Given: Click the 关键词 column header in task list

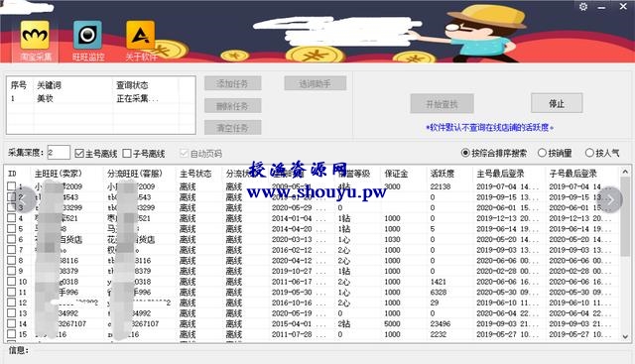Looking at the screenshot, I should pos(49,85).
